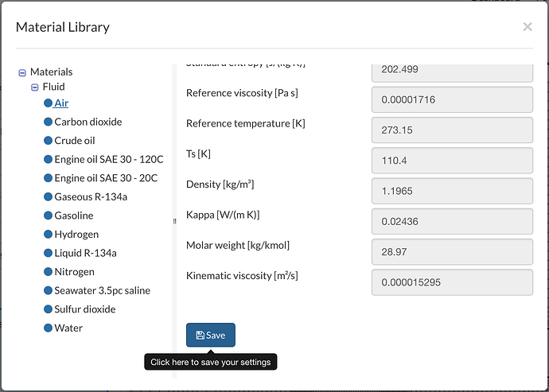Click the blue dot icon beside Air
This screenshot has height=392, width=549.
[x=49, y=103]
